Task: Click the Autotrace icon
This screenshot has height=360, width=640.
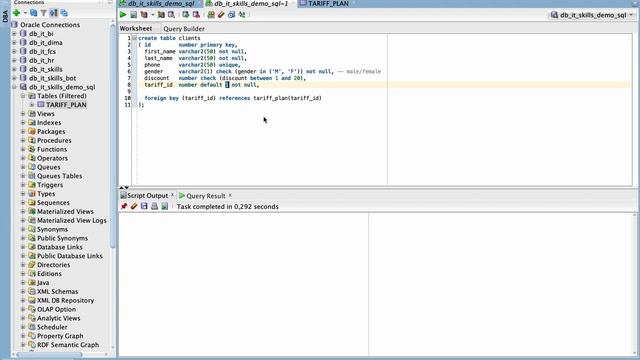Action: tap(161, 15)
